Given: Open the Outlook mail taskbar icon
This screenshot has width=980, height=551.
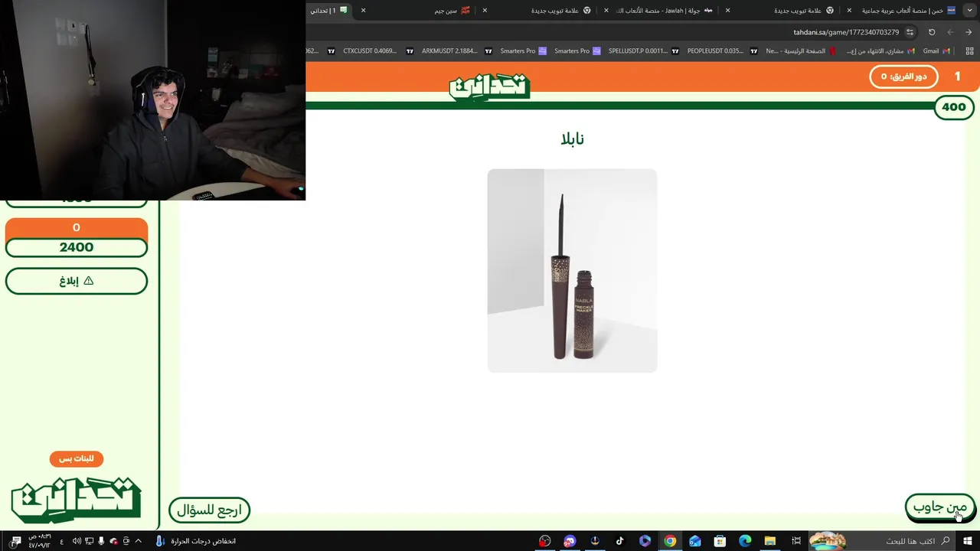Looking at the screenshot, I should pos(694,541).
